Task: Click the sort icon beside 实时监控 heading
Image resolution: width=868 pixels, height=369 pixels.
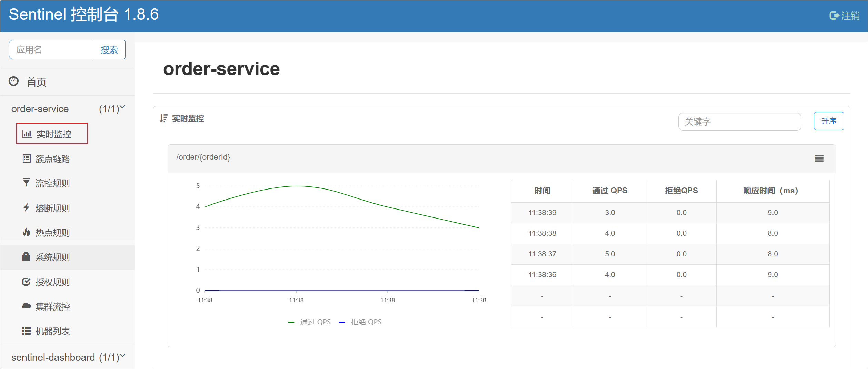Action: (x=163, y=118)
